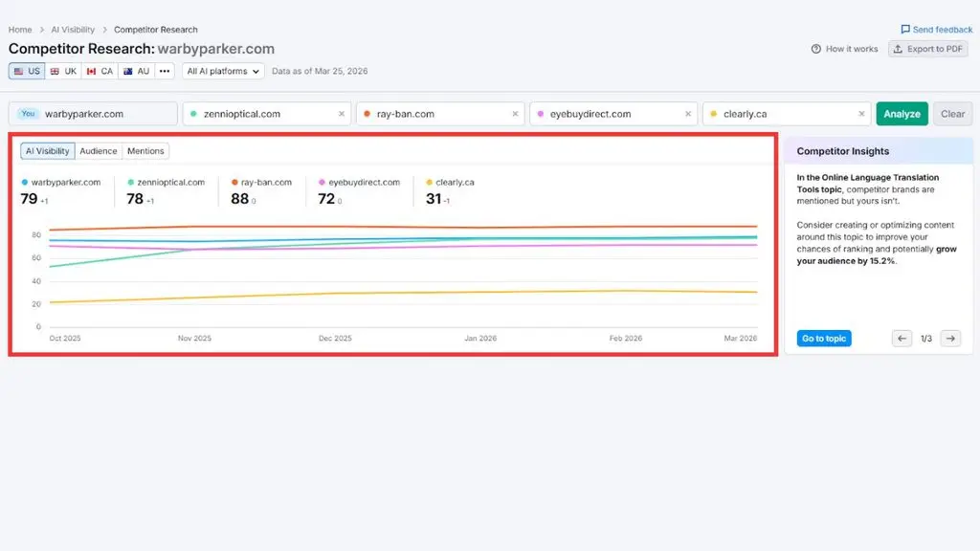Click the Data as of Mar 25, 2026 text
The width and height of the screenshot is (980, 551).
tap(320, 71)
